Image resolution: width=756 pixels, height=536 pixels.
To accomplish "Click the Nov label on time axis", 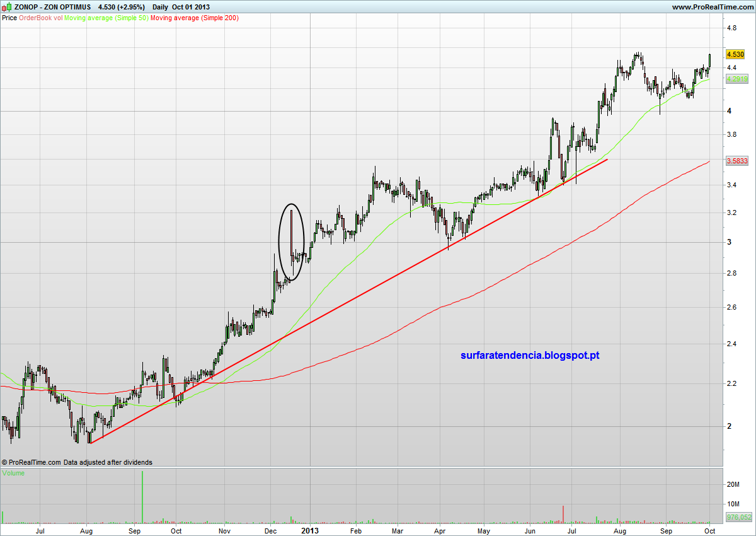I will [224, 531].
